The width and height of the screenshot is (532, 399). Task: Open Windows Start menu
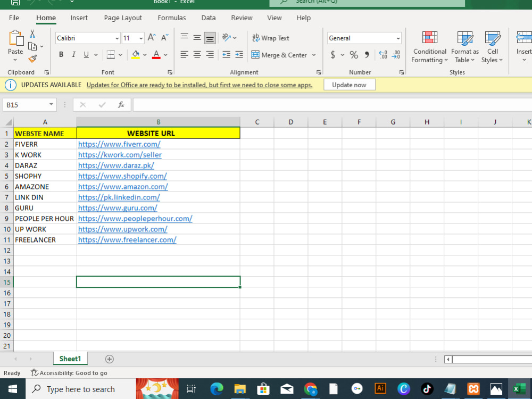coord(13,389)
